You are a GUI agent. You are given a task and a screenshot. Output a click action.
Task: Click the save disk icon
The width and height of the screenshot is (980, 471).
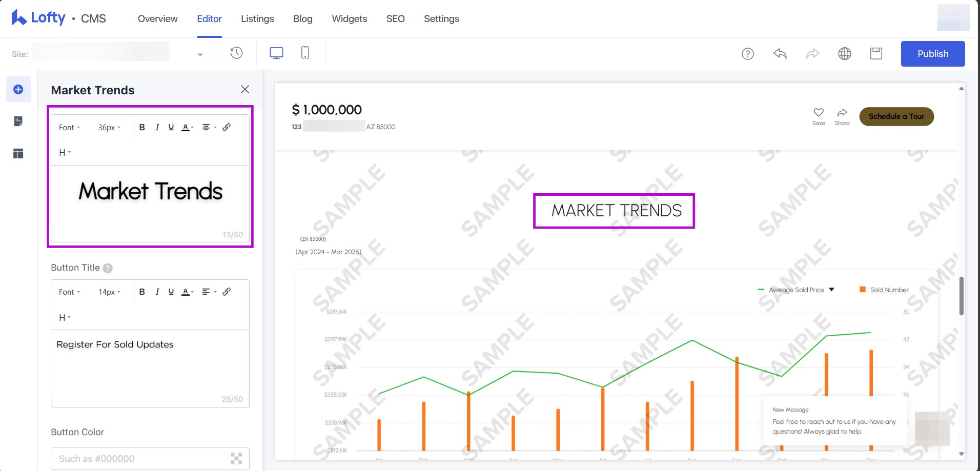coord(876,54)
